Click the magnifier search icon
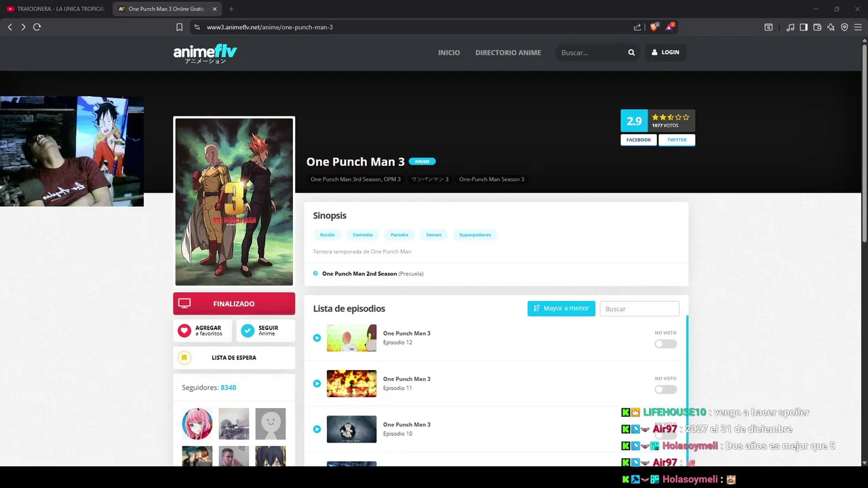 [x=631, y=52]
